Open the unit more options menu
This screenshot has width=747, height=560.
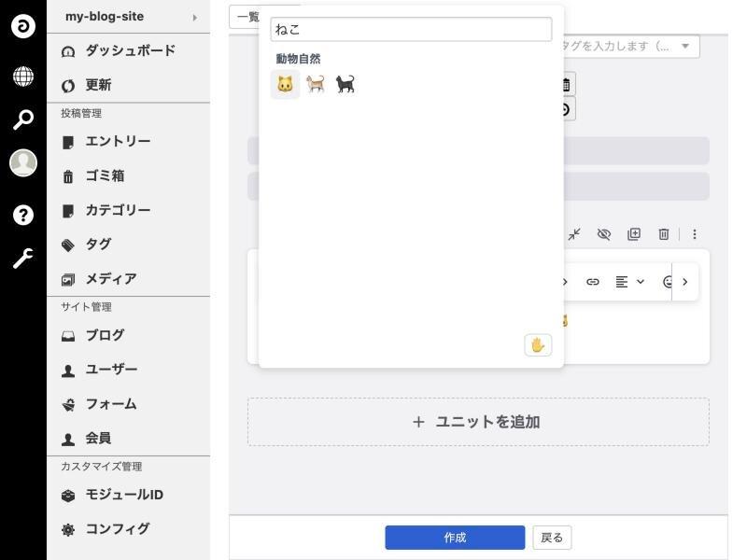click(x=695, y=234)
